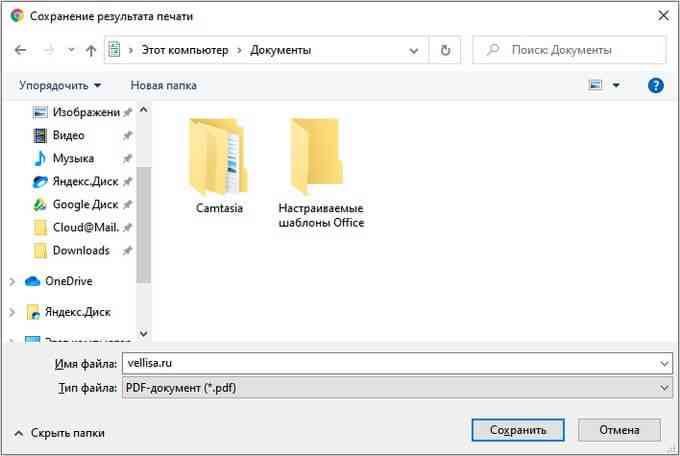Click the pin icon beside Google Диск

[127, 205]
